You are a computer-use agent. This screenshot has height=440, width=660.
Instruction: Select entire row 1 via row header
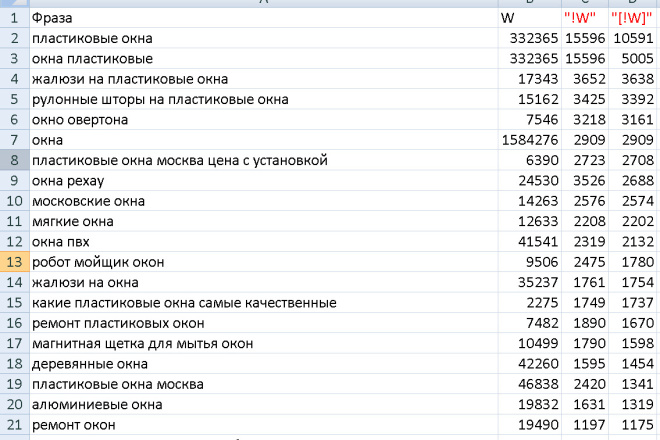14,18
